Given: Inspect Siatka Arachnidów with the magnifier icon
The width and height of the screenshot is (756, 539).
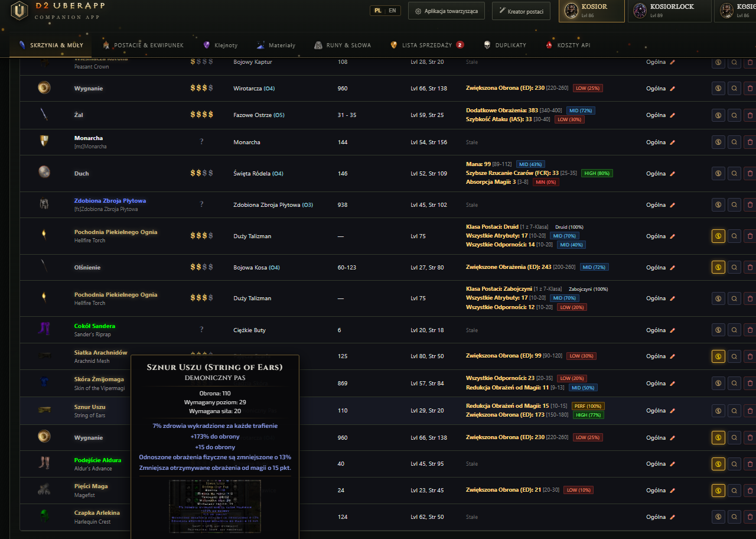Looking at the screenshot, I should click(x=734, y=356).
